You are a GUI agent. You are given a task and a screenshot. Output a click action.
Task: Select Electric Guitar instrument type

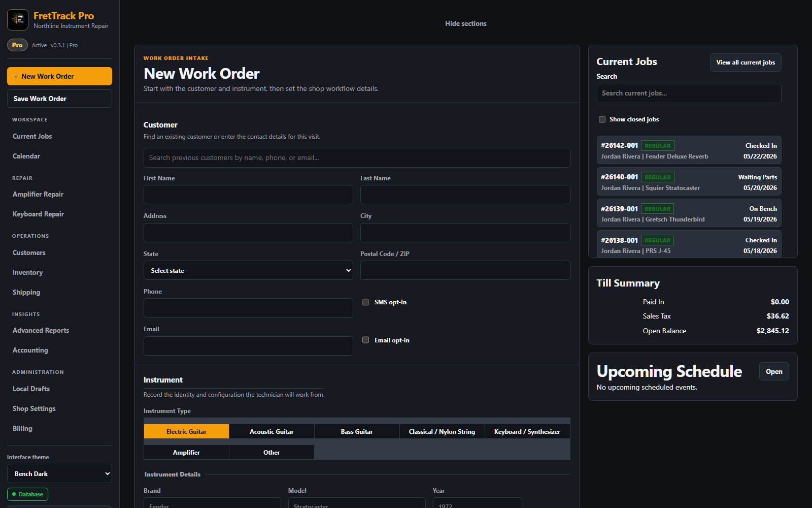[186, 431]
